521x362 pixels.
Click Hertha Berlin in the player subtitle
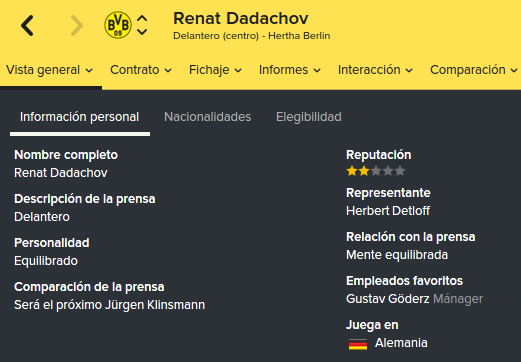point(299,36)
